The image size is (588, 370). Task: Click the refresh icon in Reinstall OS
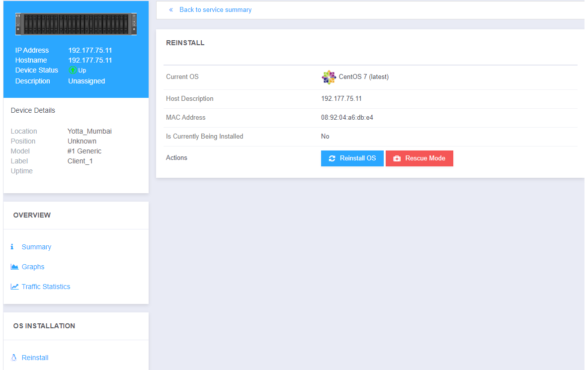[x=332, y=158]
